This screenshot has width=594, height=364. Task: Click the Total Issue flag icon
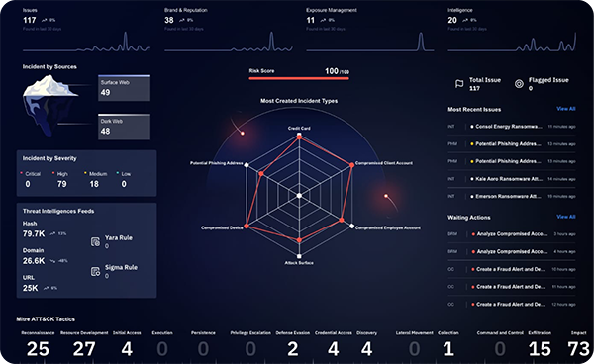click(x=459, y=84)
